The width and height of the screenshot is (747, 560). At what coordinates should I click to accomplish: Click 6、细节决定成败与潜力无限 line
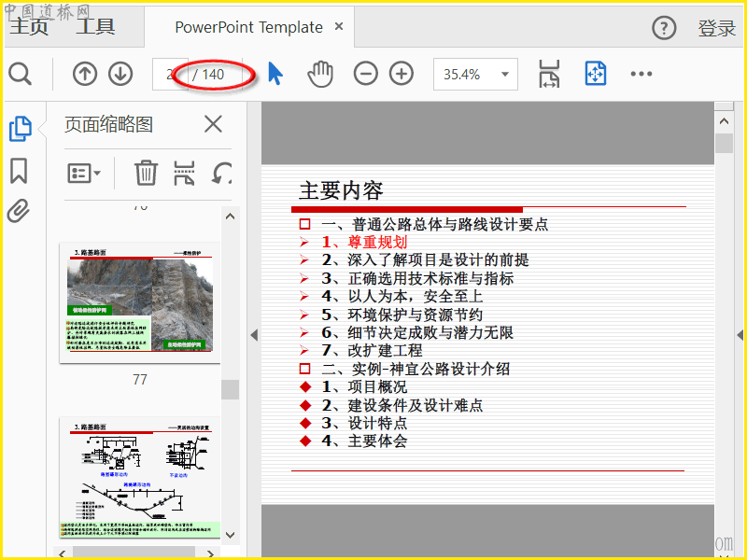[417, 332]
